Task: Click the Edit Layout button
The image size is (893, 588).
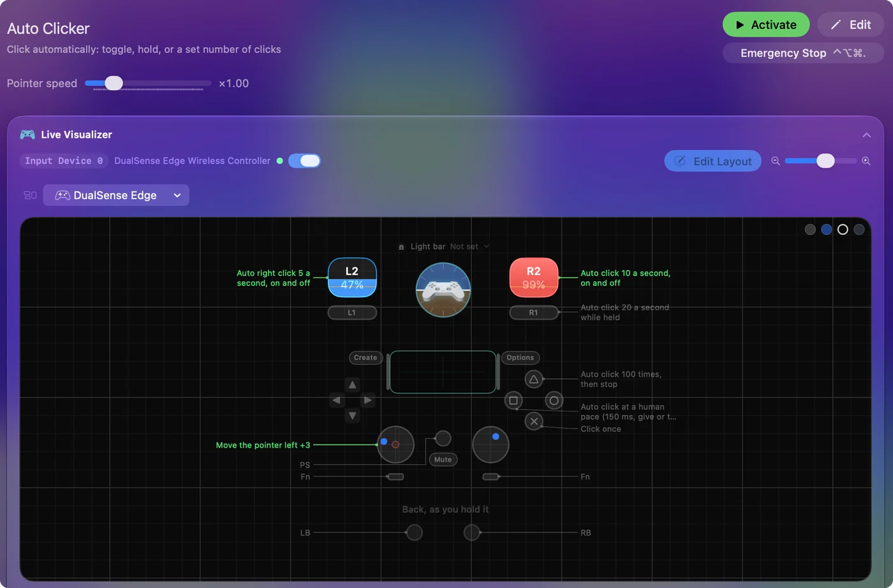Action: pos(713,161)
